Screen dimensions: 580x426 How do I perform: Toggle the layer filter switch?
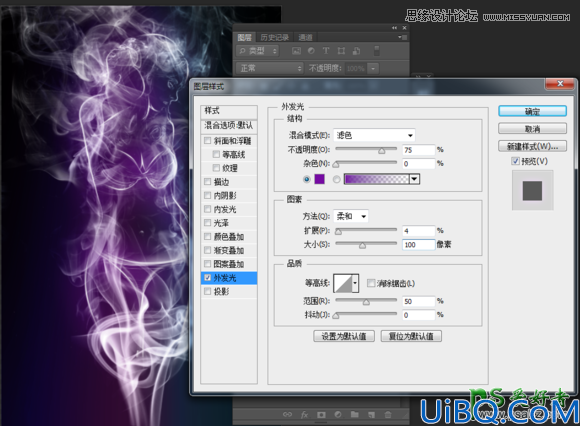pyautogui.click(x=377, y=51)
